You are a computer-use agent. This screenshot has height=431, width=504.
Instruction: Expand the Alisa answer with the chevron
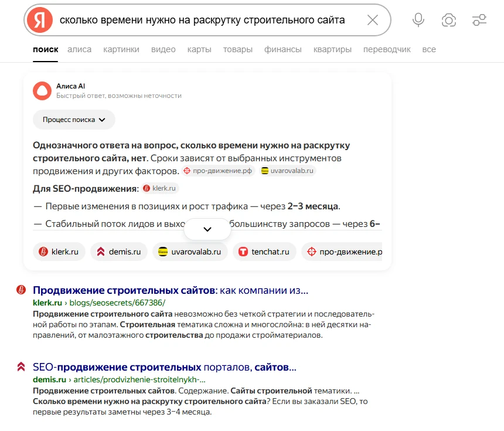(207, 229)
